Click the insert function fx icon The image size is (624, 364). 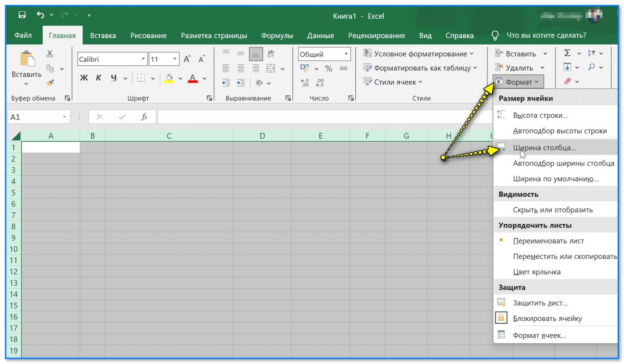[144, 117]
